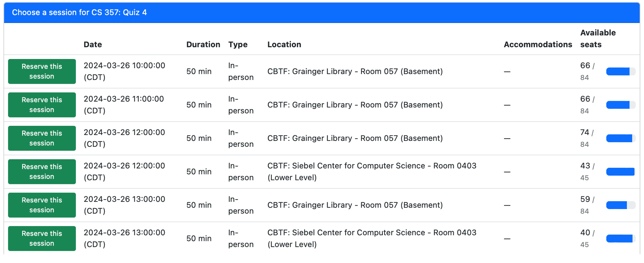
Task: Click the Duration column header
Action: (x=203, y=44)
